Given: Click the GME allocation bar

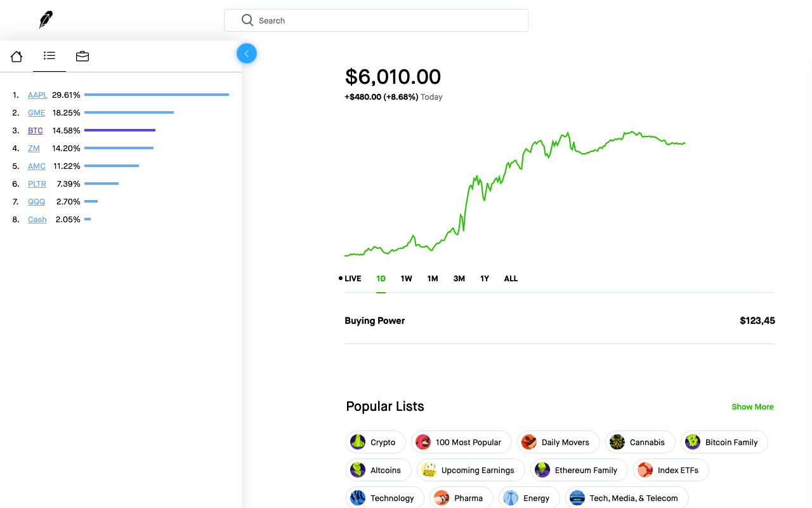Looking at the screenshot, I should pos(129,112).
